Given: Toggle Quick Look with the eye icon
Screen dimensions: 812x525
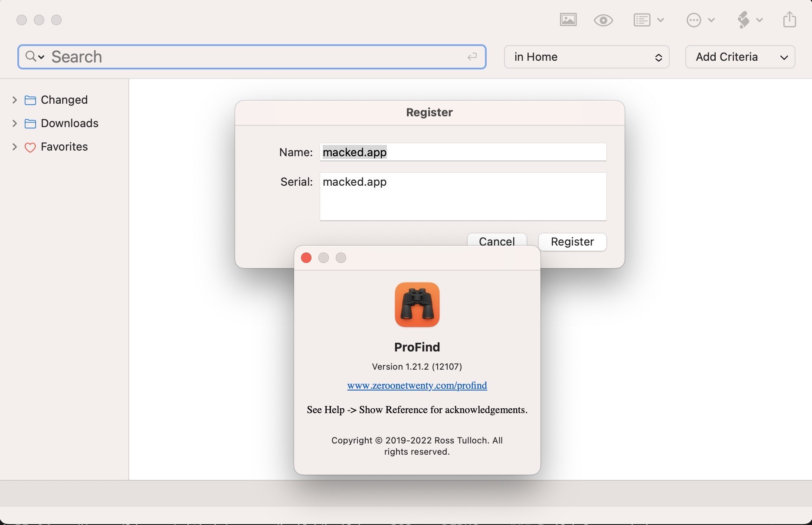Looking at the screenshot, I should pyautogui.click(x=603, y=20).
